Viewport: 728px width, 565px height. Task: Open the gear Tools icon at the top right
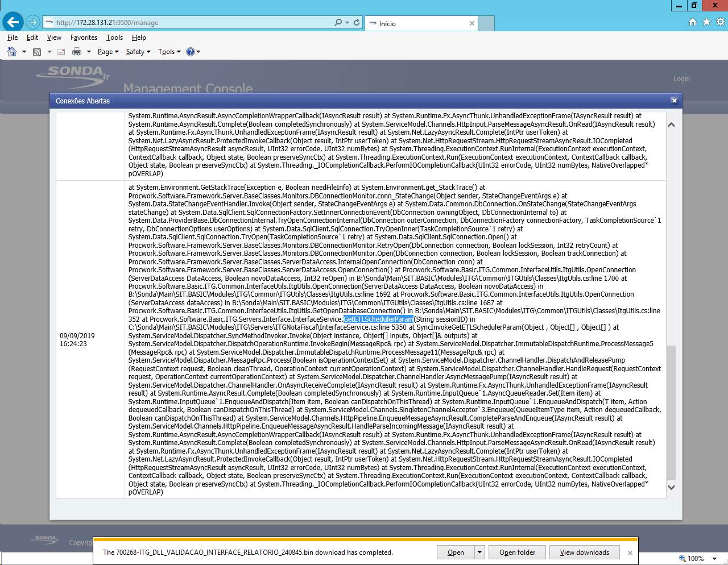[x=721, y=22]
